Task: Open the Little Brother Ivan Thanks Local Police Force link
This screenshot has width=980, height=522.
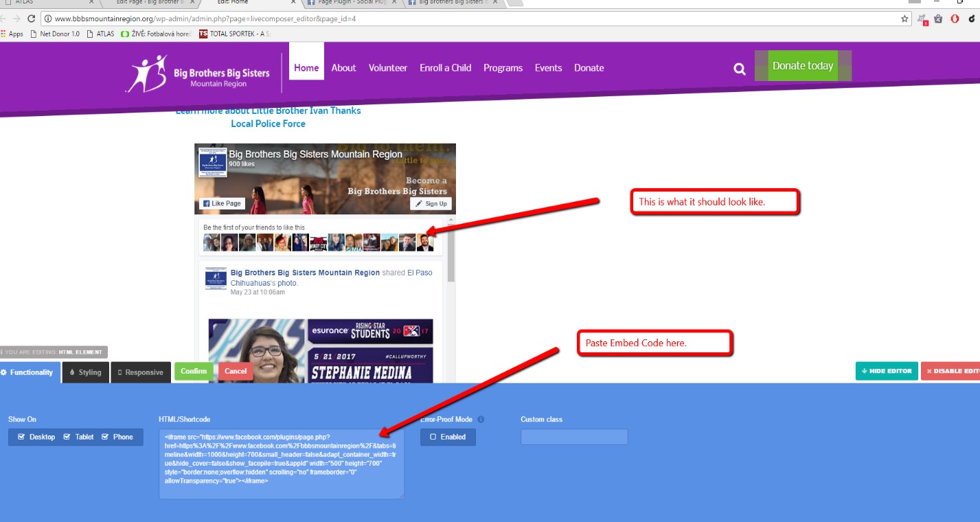Action: tap(268, 117)
